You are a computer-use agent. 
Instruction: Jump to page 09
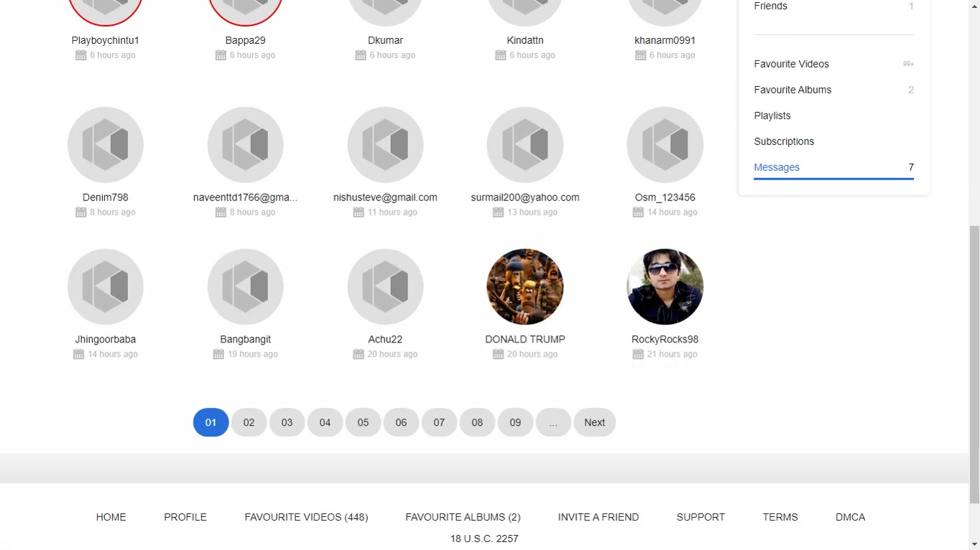515,422
